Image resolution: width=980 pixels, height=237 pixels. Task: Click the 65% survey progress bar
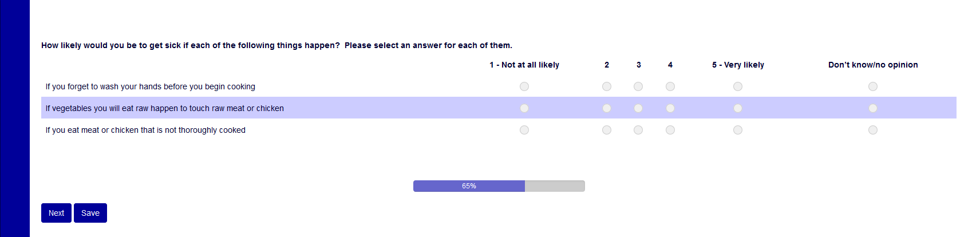(499, 186)
